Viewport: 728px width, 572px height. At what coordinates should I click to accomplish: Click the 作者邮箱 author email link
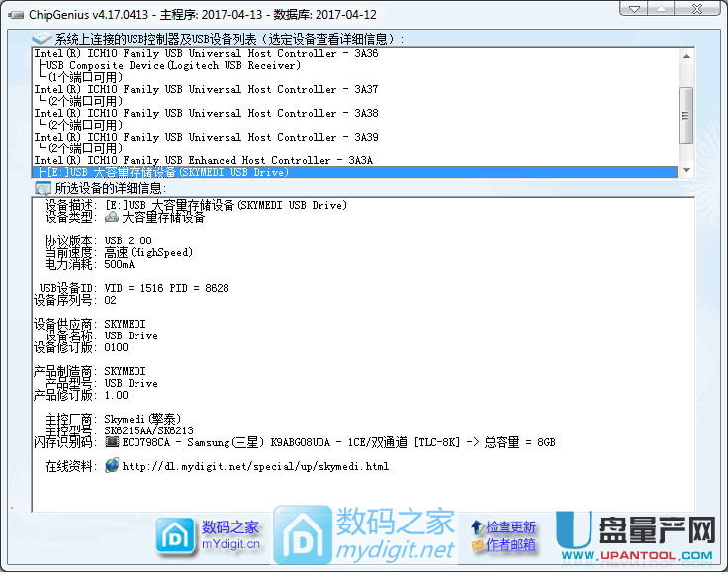tap(511, 544)
